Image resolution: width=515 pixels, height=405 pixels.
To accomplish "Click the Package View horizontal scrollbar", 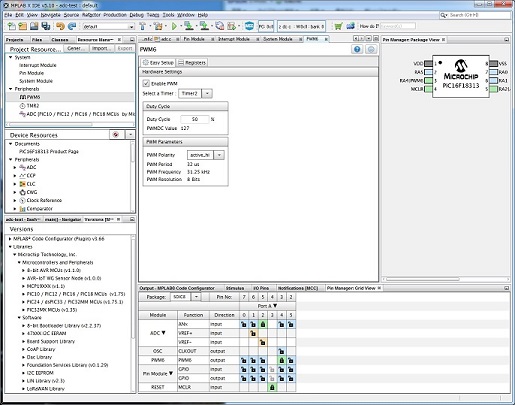I will point(423,279).
